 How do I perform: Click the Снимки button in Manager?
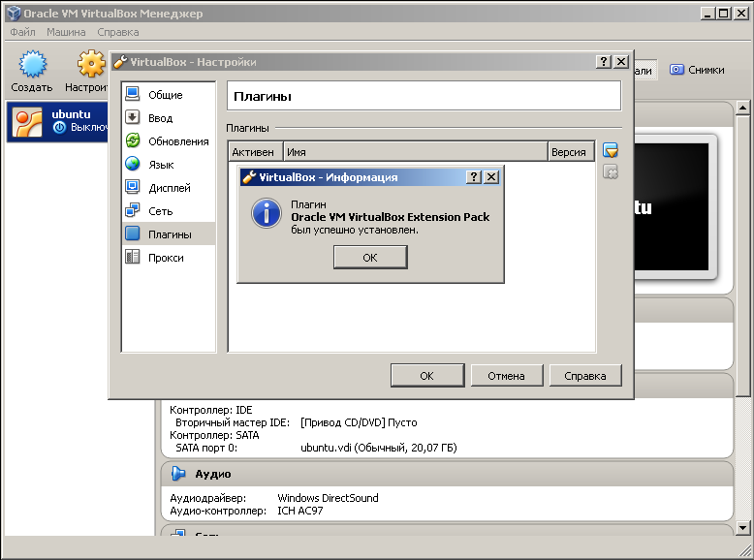coord(697,70)
